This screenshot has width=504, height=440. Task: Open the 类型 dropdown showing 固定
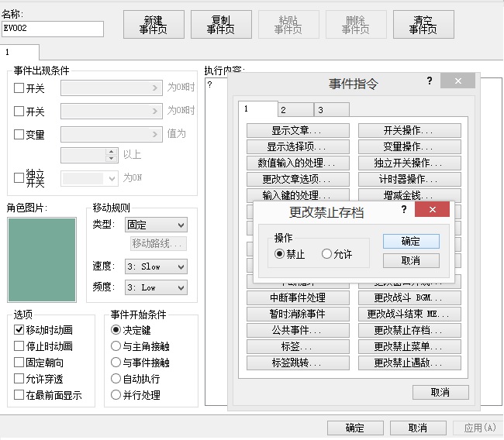[x=156, y=225]
